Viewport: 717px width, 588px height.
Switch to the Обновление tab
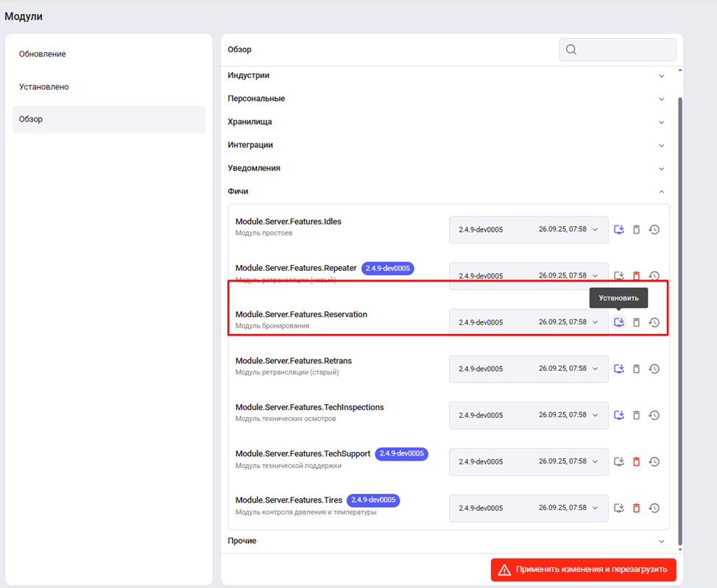(x=43, y=54)
